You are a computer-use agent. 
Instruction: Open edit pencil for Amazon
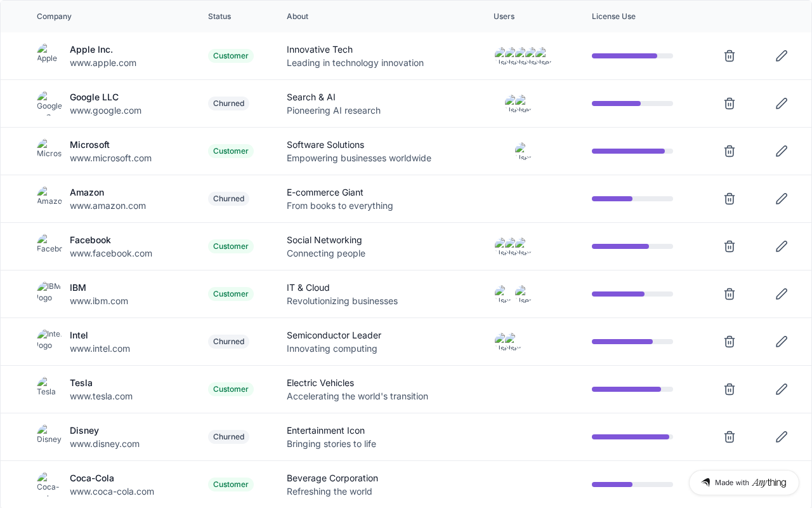pos(782,199)
